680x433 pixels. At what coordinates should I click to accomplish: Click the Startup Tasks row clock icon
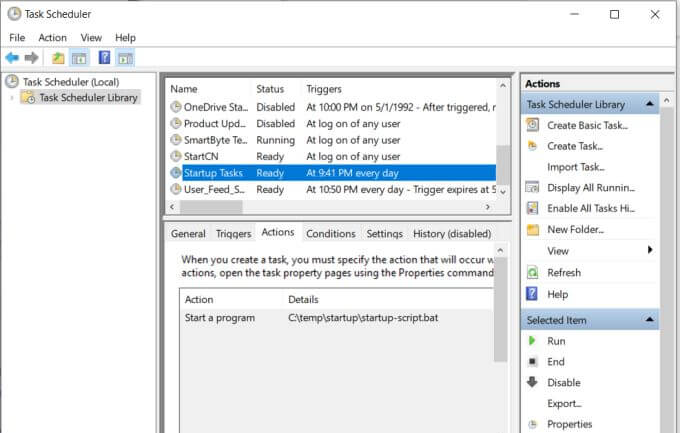(x=176, y=173)
